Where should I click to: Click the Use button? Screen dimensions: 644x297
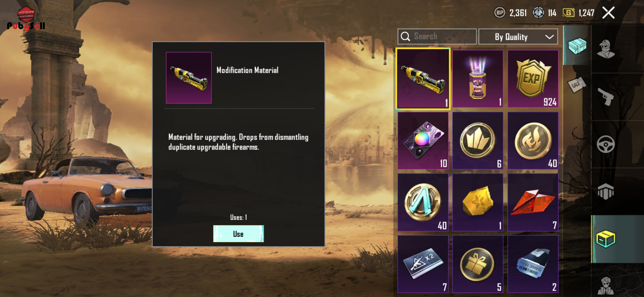[x=238, y=234]
